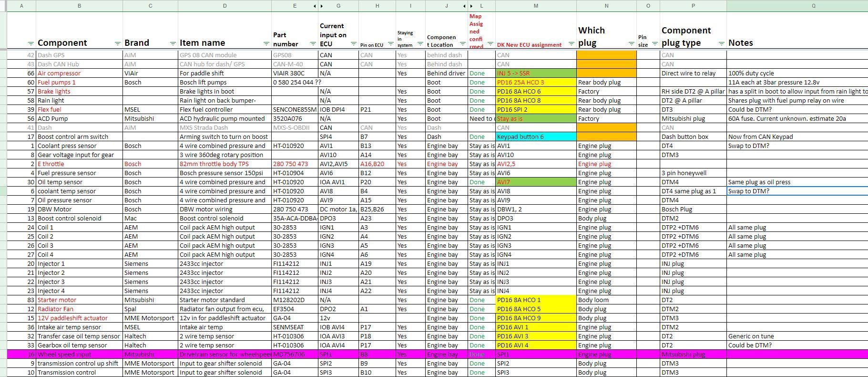Select column M by its header
868x377 pixels.
coord(536,6)
